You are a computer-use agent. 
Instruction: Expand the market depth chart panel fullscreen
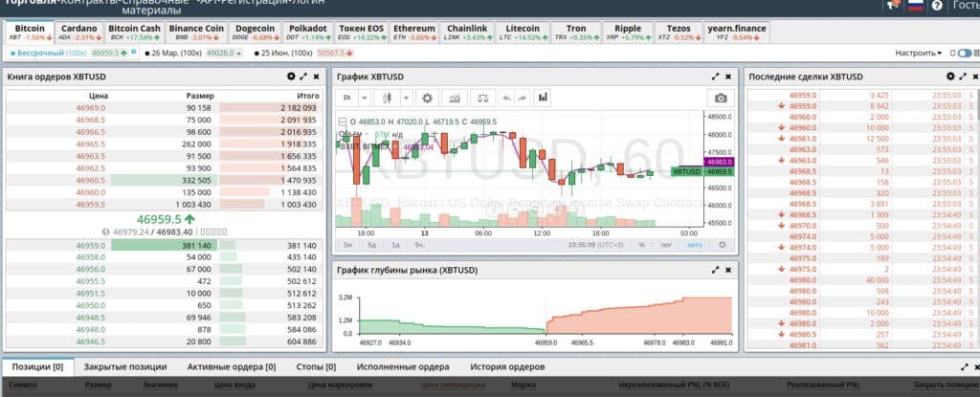point(714,271)
